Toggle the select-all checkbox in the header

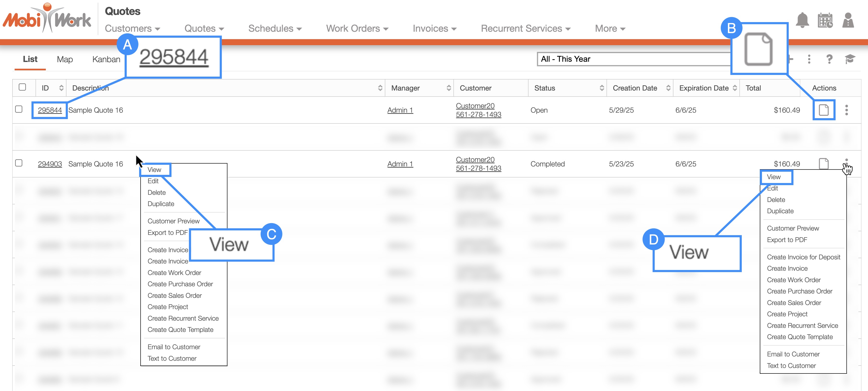click(22, 87)
